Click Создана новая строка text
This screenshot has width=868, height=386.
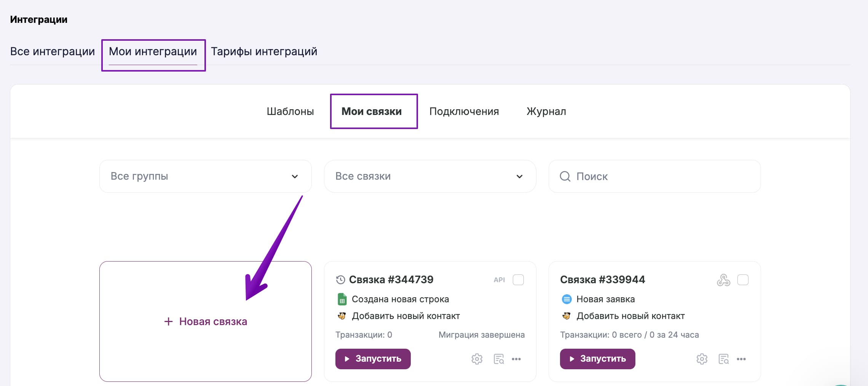tap(400, 299)
